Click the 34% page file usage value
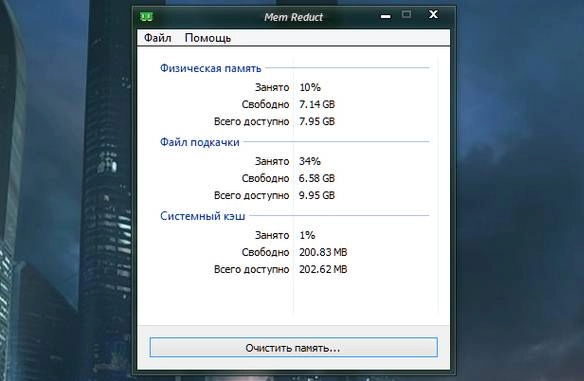Viewport: 584px width, 381px height. [310, 161]
